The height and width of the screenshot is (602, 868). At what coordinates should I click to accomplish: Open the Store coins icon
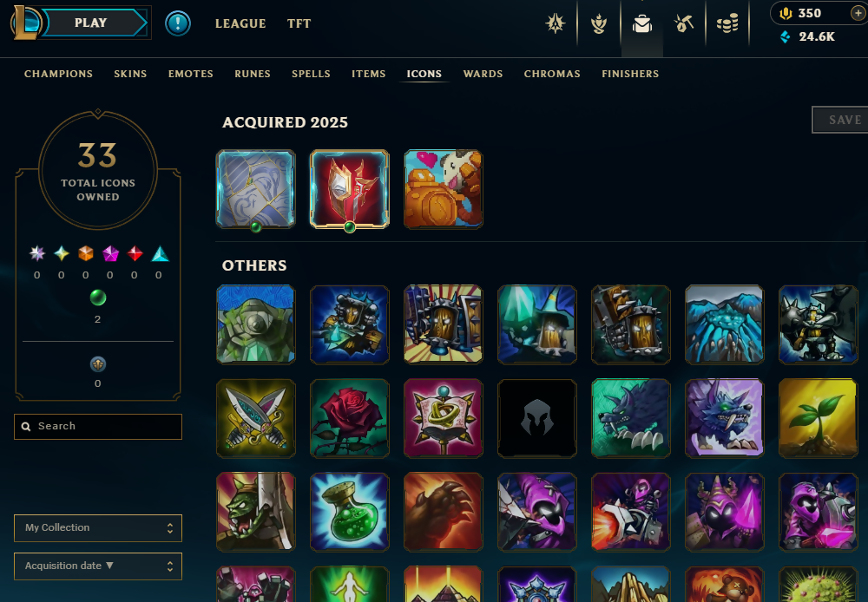(x=727, y=23)
